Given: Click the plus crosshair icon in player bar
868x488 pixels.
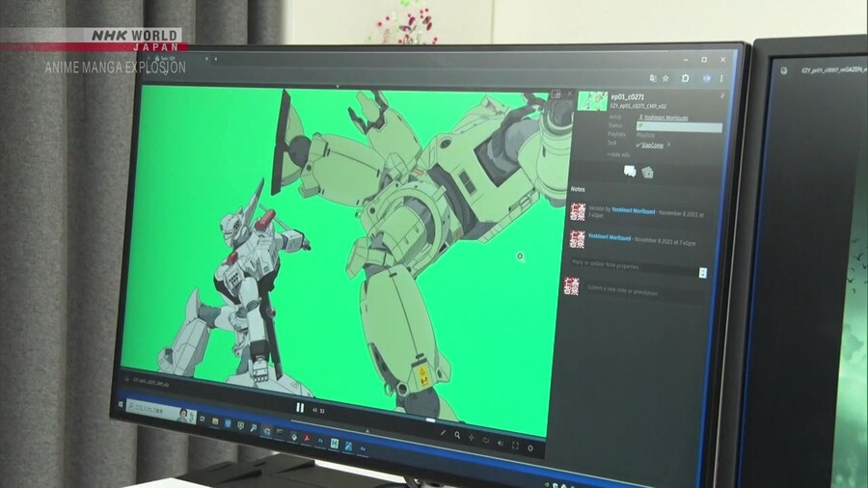Looking at the screenshot, I should click(472, 438).
